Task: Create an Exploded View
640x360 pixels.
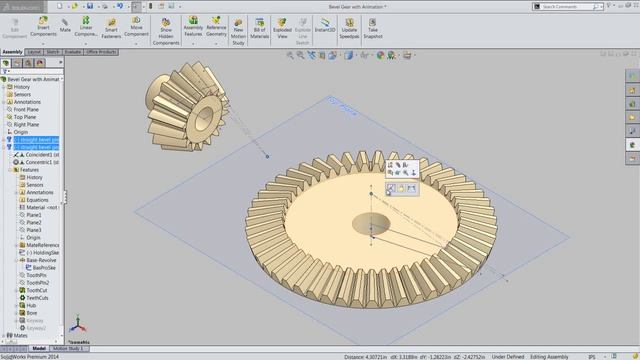Action: click(282, 28)
